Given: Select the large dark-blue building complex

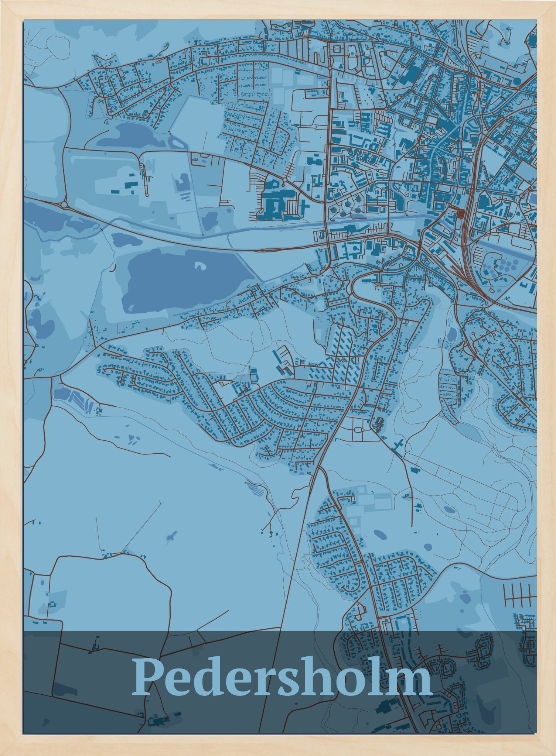Looking at the screenshot, I should [275, 202].
